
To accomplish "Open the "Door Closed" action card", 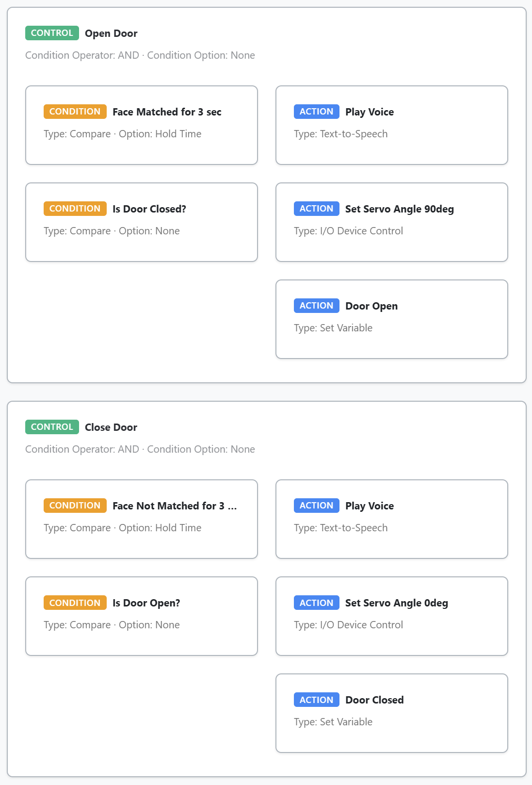I will click(x=374, y=700).
